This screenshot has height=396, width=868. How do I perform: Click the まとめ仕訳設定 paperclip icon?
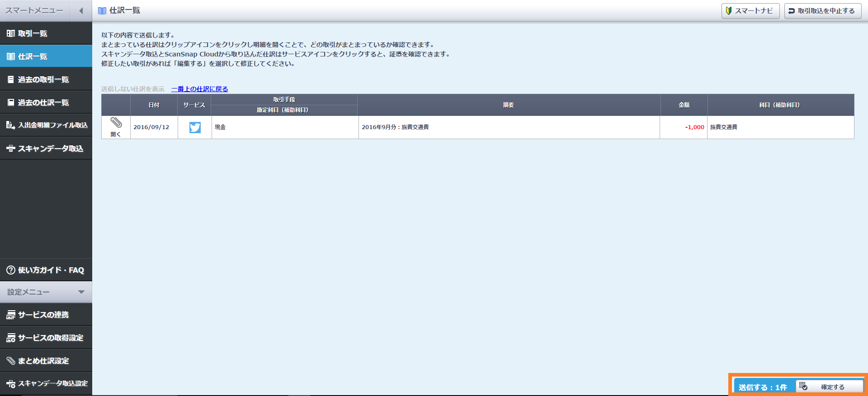tap(11, 361)
